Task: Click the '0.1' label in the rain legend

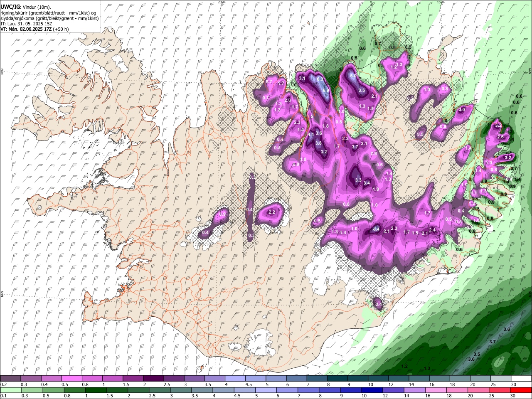Action: (3, 396)
